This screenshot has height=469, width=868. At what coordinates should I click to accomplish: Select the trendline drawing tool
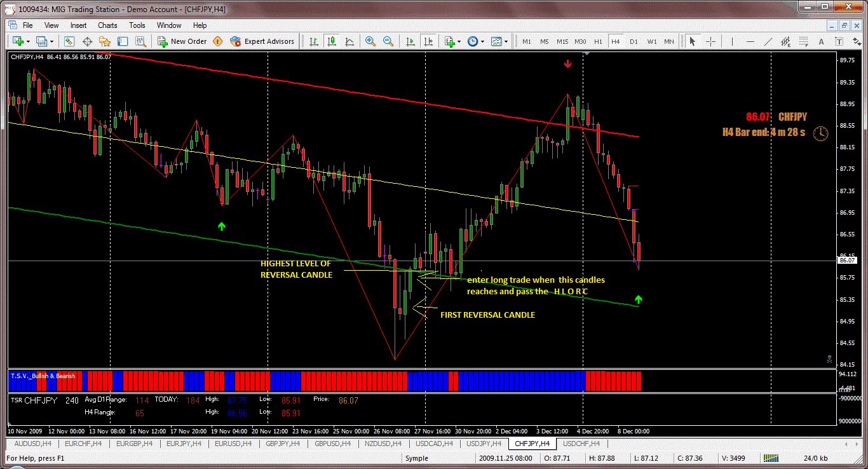768,41
